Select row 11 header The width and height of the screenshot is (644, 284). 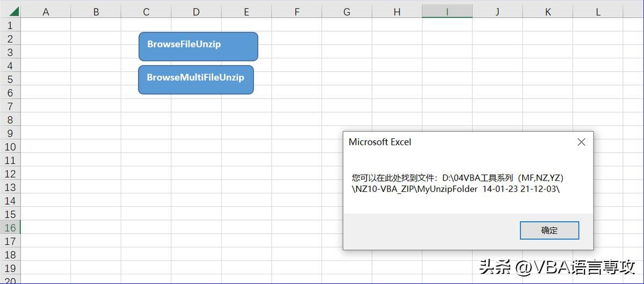pyautogui.click(x=10, y=160)
